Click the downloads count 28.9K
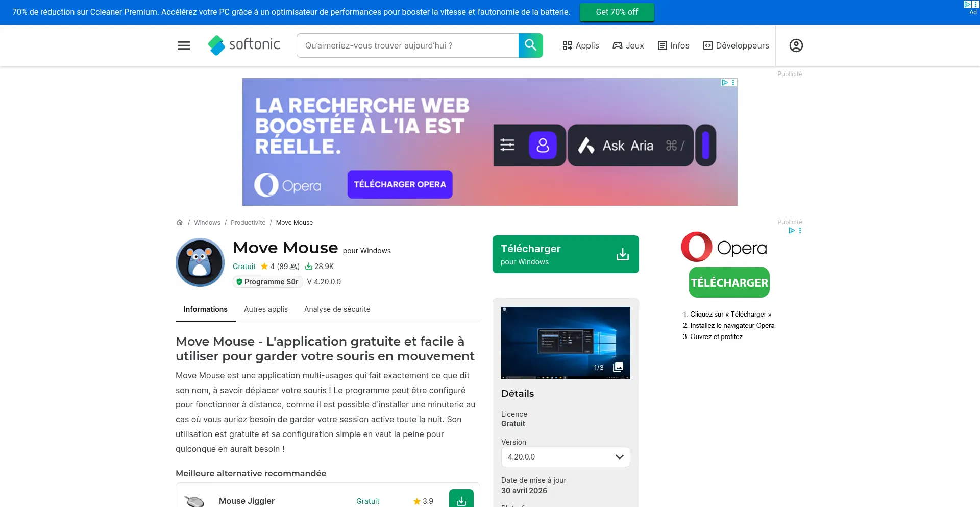The height and width of the screenshot is (507, 980). tap(320, 267)
